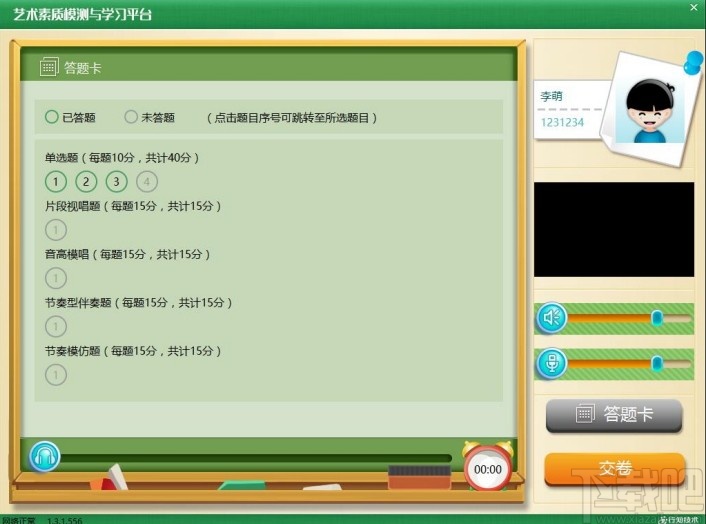Click the black video preview area
706x524 pixels.
pos(614,230)
